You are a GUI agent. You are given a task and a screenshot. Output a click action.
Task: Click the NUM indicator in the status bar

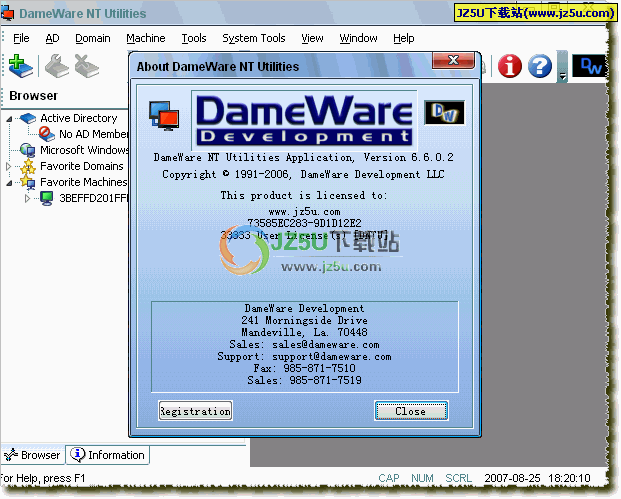pyautogui.click(x=422, y=478)
